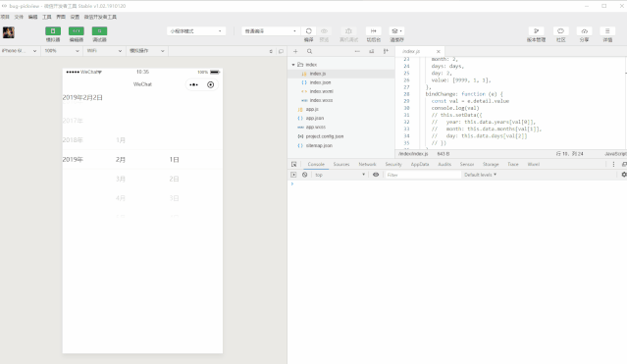
Task: Toggle the live expression eye icon
Action: 376,175
